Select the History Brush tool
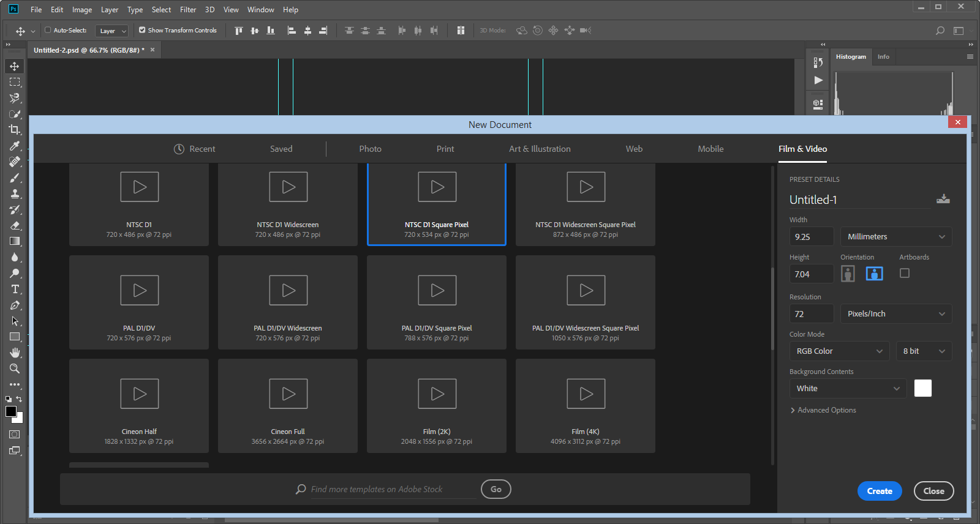This screenshot has width=980, height=524. tap(14, 209)
